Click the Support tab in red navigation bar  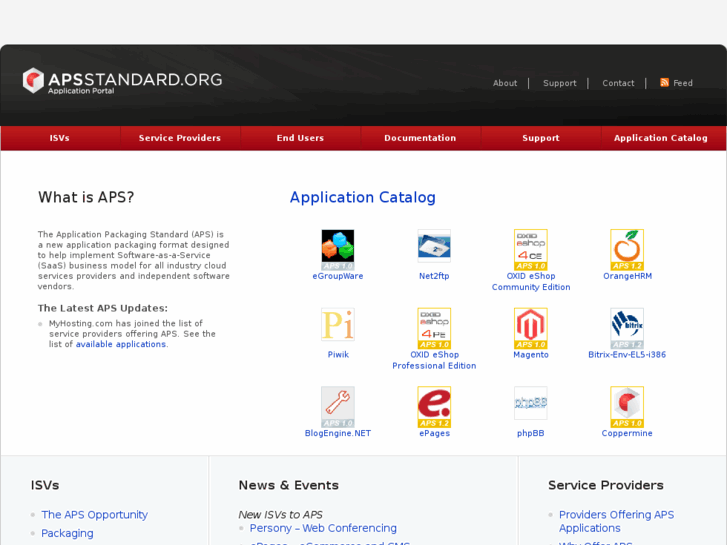pyautogui.click(x=541, y=138)
